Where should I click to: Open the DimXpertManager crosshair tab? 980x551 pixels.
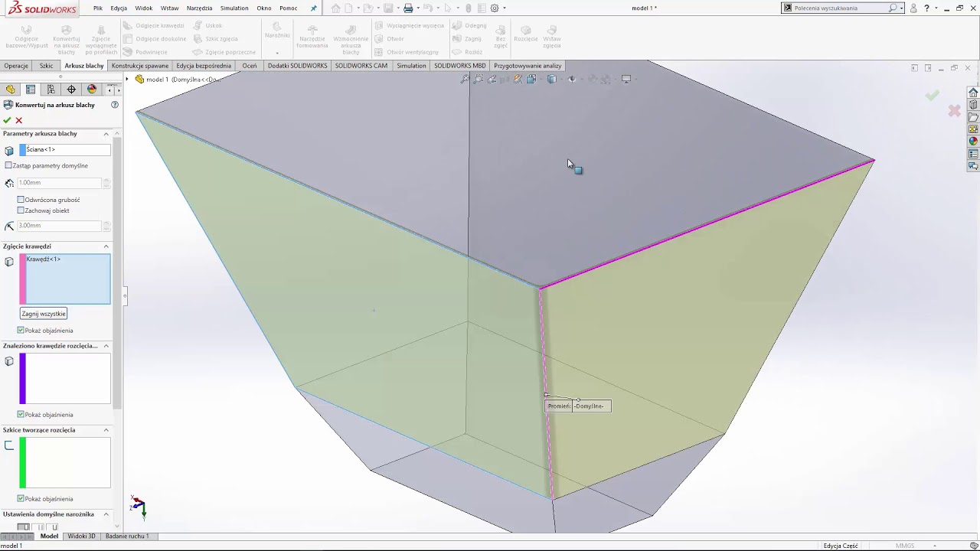pos(71,90)
